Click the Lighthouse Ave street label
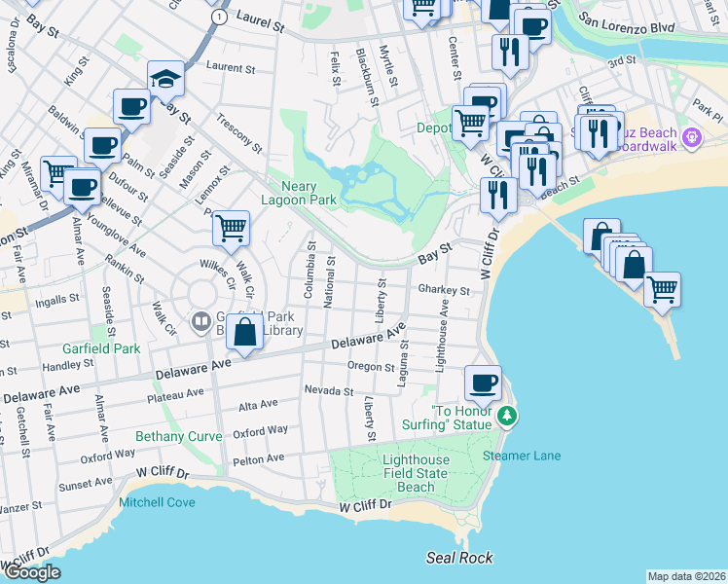Viewport: 728px width, 584px height. pos(441,336)
